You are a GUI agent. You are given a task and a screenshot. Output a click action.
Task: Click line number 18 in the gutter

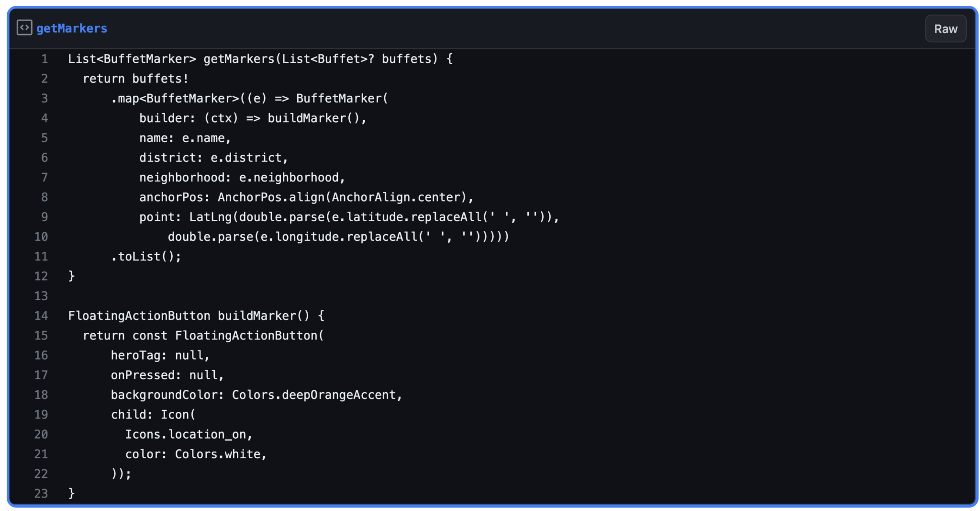[x=41, y=395]
